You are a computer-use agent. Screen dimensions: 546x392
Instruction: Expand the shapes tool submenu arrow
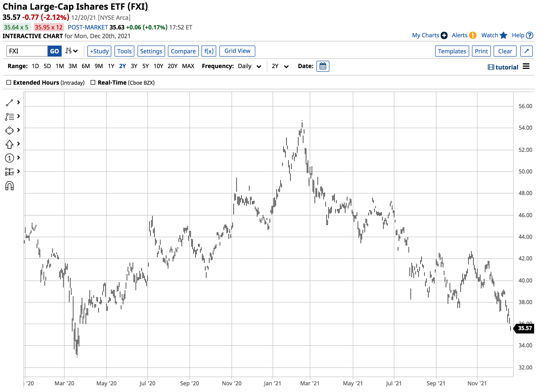[x=19, y=130]
